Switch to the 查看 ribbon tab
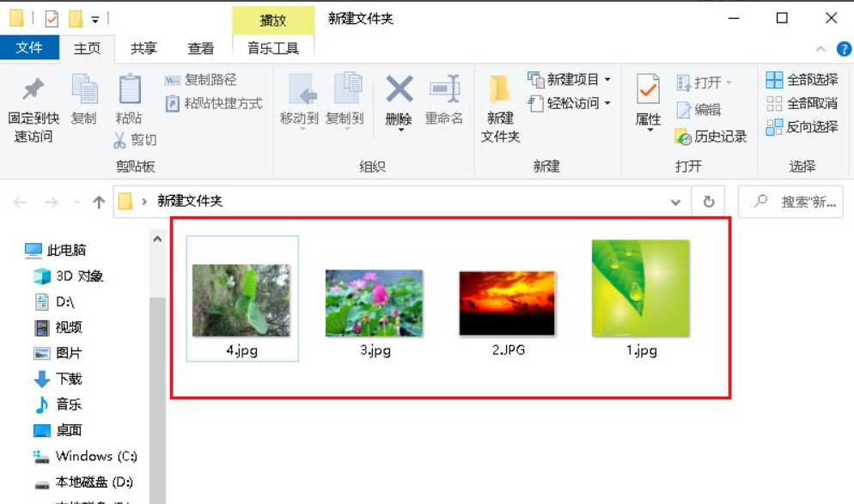 (200, 48)
